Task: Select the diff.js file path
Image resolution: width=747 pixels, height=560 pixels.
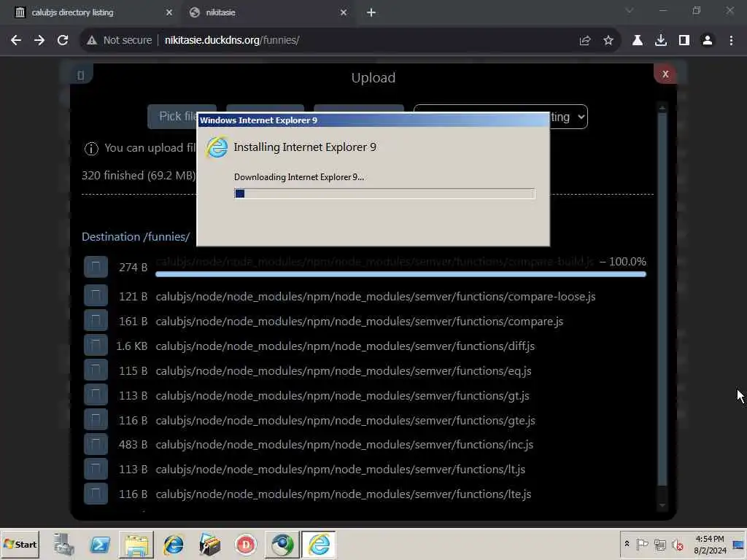Action: click(345, 346)
